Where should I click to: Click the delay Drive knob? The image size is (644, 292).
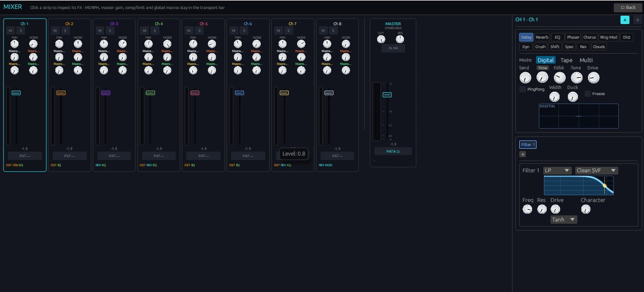pos(594,78)
